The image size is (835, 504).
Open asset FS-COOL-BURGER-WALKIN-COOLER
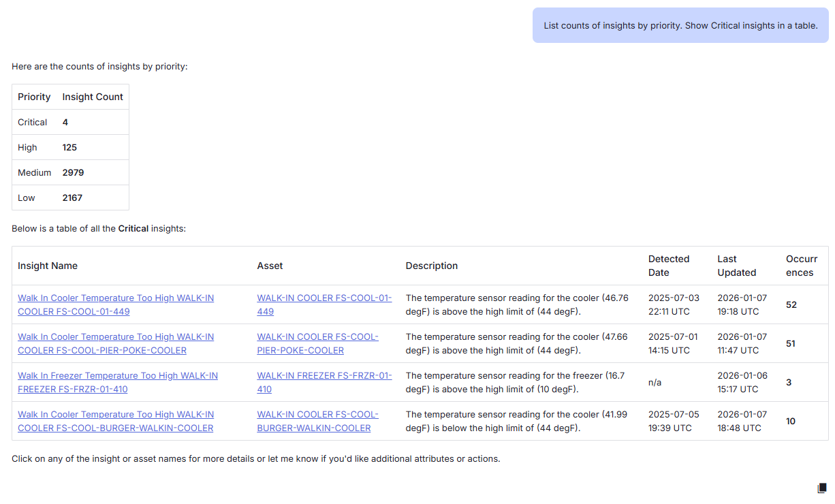317,421
